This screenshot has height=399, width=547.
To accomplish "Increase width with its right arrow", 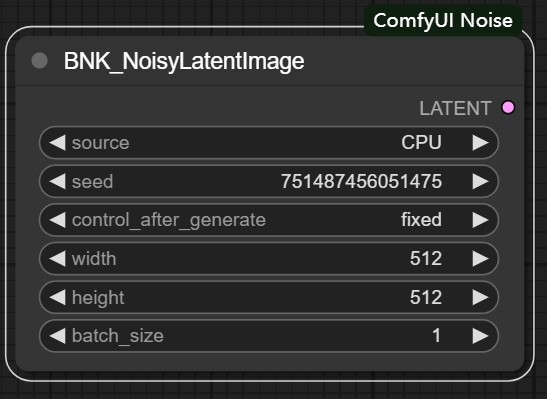I will 480,259.
